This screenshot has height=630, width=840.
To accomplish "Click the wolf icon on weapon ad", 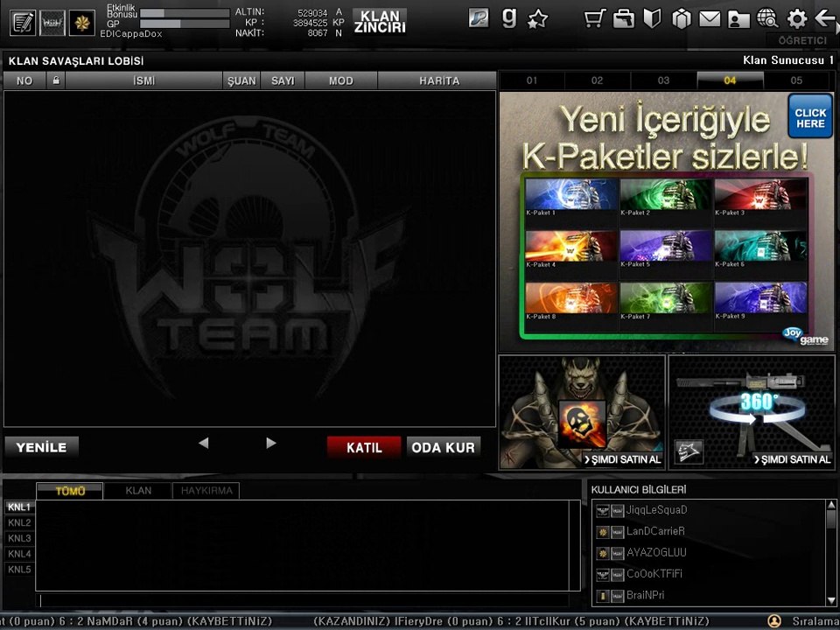I will pos(689,451).
